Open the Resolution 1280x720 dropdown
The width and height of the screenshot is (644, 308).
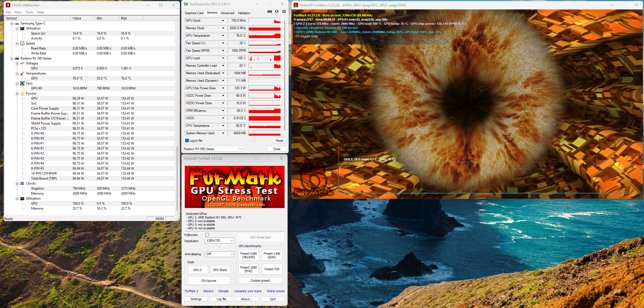coord(219,240)
